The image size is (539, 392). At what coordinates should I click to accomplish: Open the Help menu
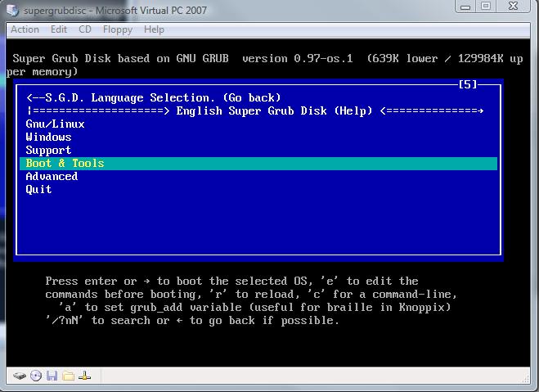pyautogui.click(x=154, y=29)
